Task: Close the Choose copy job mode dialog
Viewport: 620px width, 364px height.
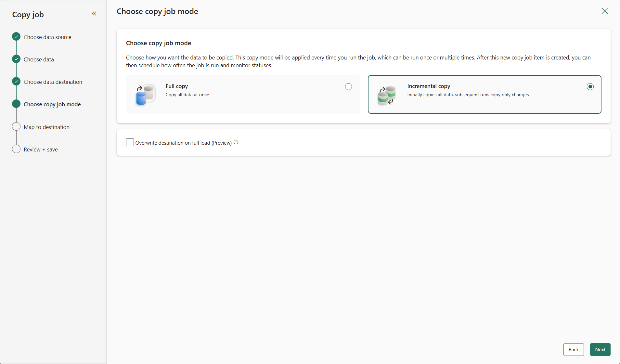Action: (x=604, y=11)
